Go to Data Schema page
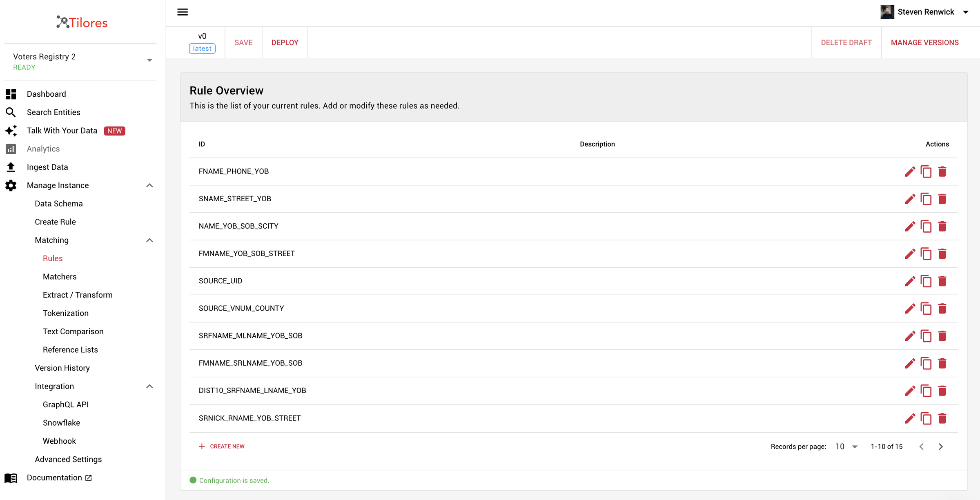The width and height of the screenshot is (980, 500). 59,204
